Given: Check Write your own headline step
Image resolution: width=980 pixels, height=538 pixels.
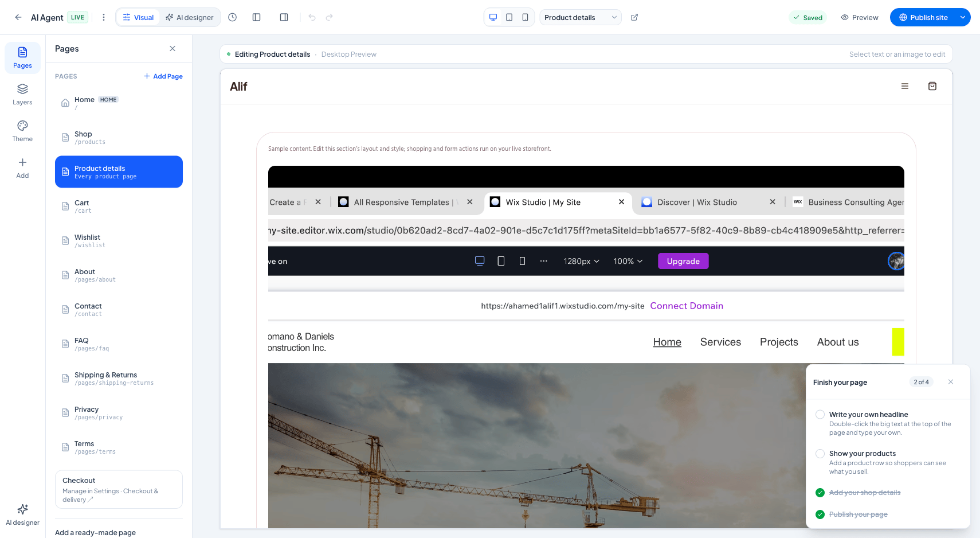Looking at the screenshot, I should pyautogui.click(x=820, y=415).
